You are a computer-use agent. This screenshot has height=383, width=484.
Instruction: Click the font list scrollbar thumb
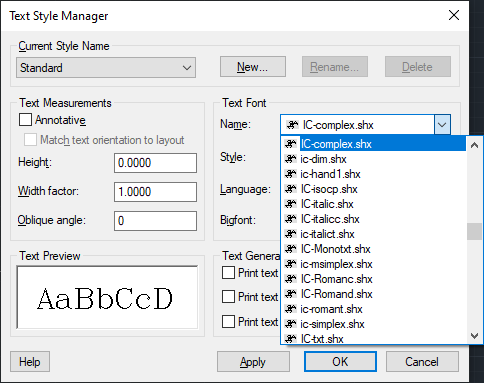[474, 231]
